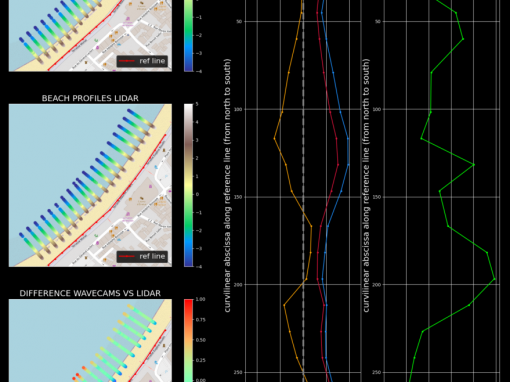Click orange curve's leftmost point above 150

pos(275,138)
